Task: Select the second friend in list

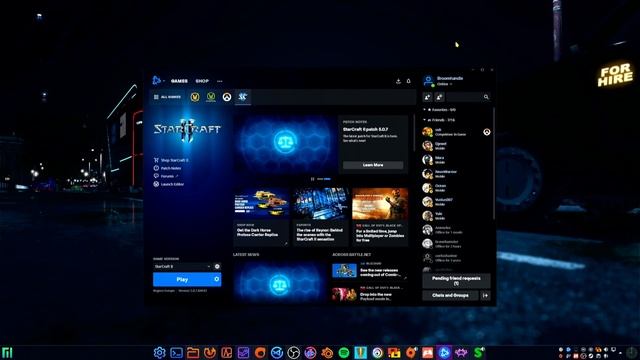Action: (456, 146)
